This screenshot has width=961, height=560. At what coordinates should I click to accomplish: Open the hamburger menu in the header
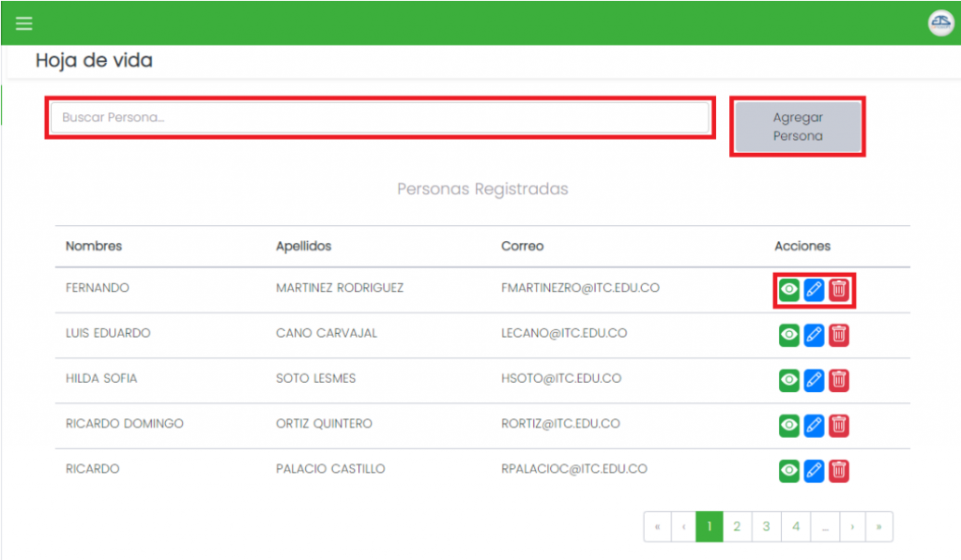tap(23, 23)
